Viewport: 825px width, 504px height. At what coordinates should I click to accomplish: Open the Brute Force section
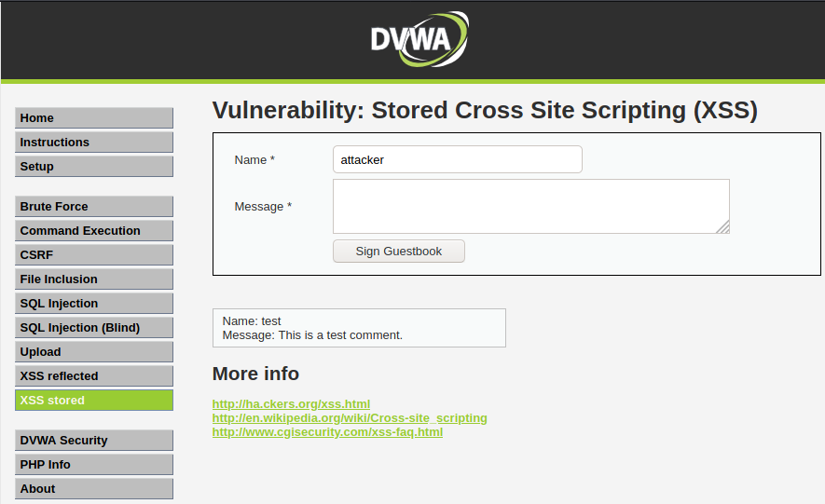coord(94,207)
